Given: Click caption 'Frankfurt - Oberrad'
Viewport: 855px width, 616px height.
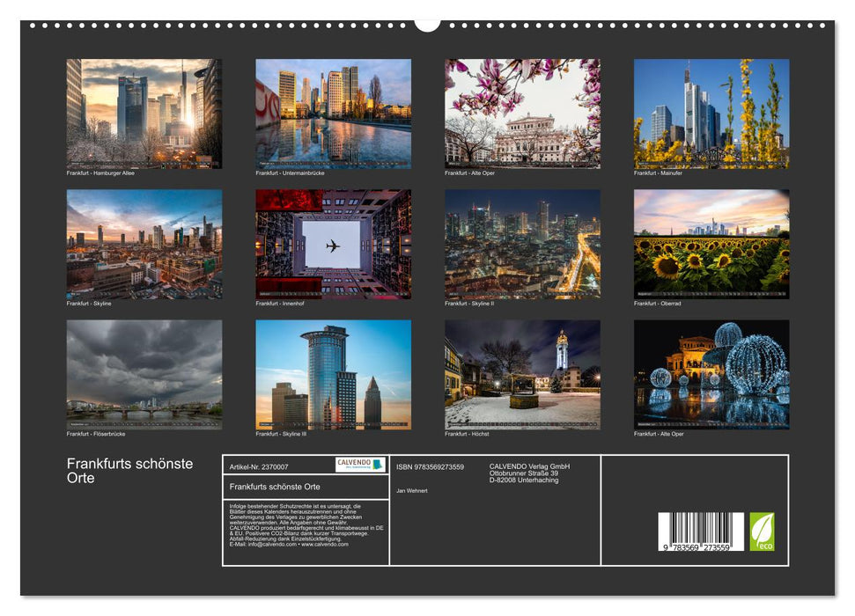Looking at the screenshot, I should pyautogui.click(x=658, y=304).
